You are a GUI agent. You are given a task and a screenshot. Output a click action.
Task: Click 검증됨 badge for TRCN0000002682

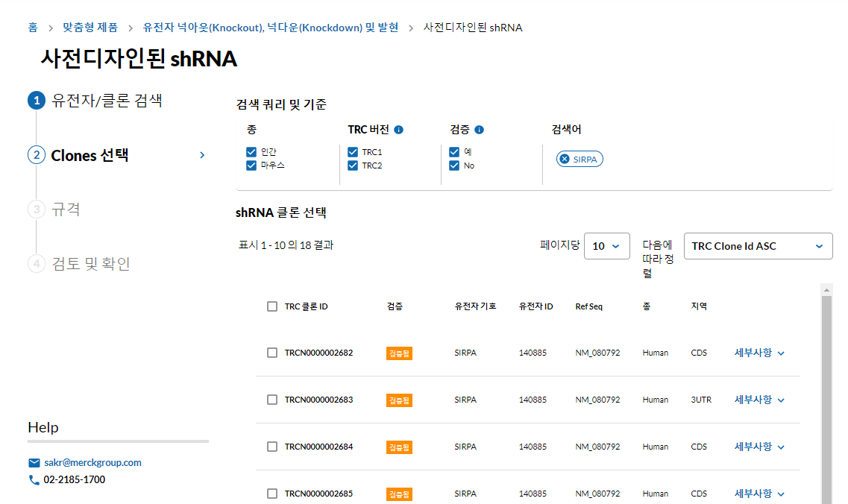399,353
